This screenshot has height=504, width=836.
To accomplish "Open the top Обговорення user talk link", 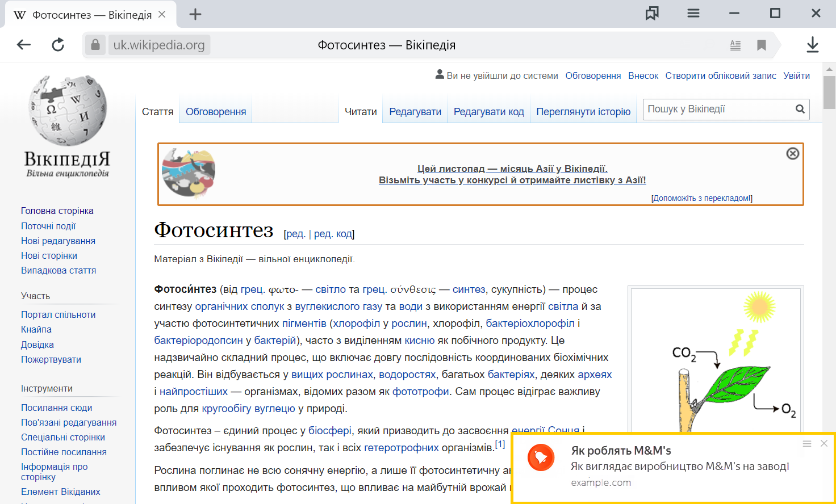I will click(593, 75).
